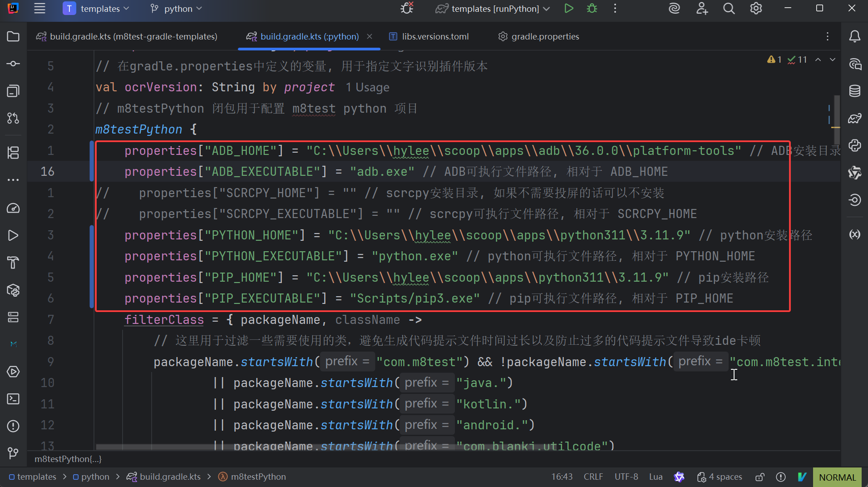Viewport: 868px width, 487px height.
Task: Open the Commit tool window
Action: click(13, 64)
